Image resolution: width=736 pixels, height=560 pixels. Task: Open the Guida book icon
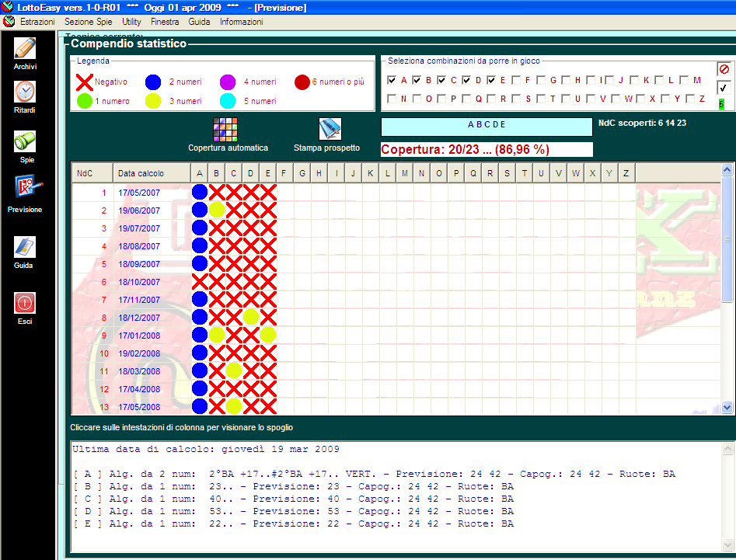click(x=25, y=247)
